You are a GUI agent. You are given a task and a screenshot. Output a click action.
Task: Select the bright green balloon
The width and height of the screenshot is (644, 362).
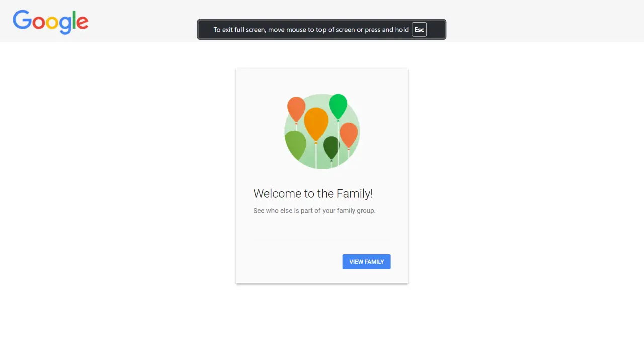[338, 106]
